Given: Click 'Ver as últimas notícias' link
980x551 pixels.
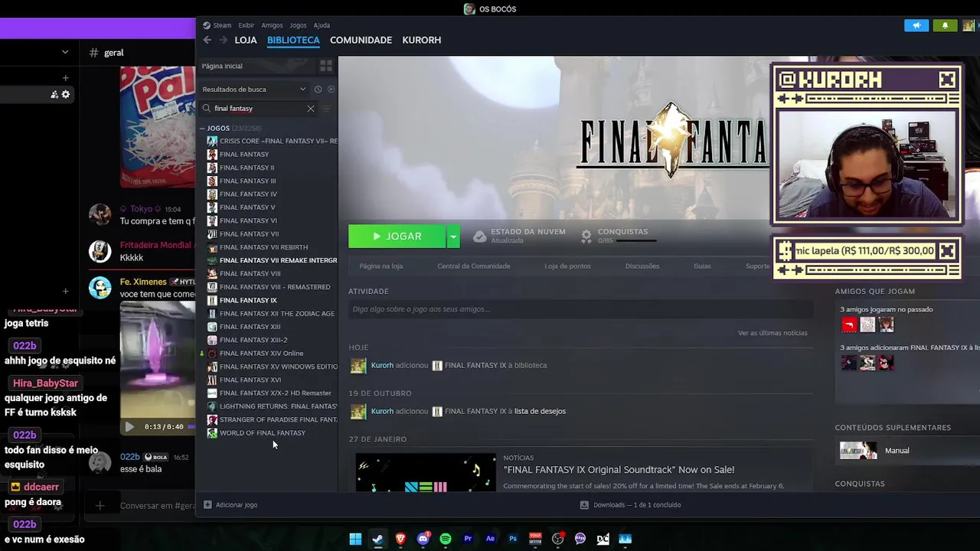Looking at the screenshot, I should coord(773,333).
